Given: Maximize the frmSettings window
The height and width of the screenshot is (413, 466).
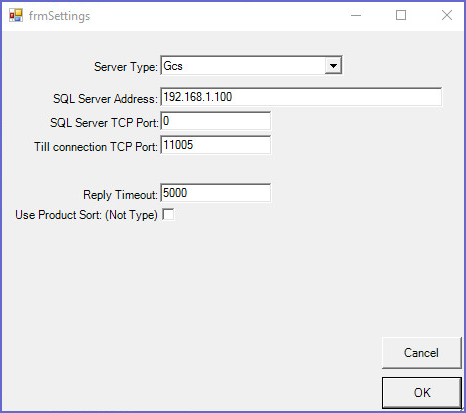Looking at the screenshot, I should (401, 15).
